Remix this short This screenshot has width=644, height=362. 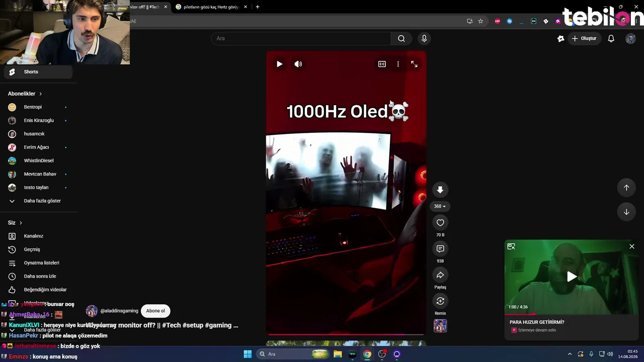pyautogui.click(x=440, y=301)
